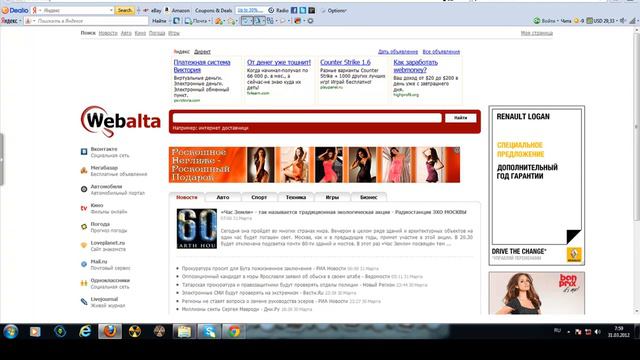Viewport: 640px width, 360px height.
Task: Open Вконтакте social network icon
Action: click(x=84, y=152)
